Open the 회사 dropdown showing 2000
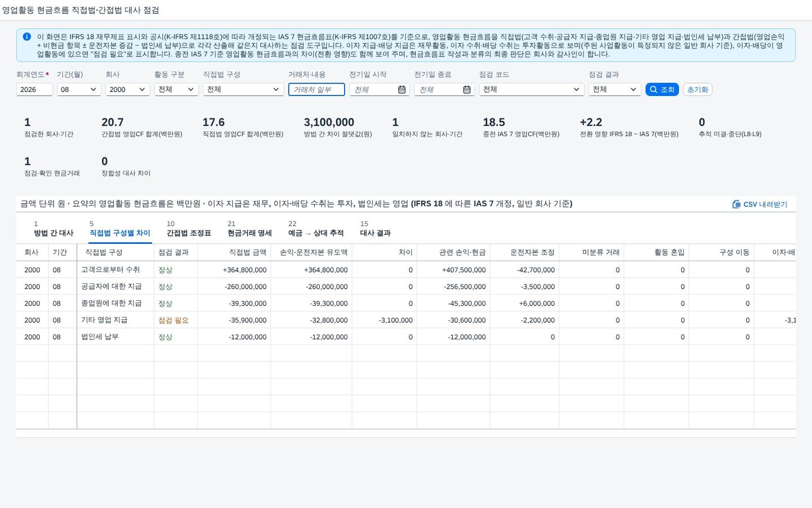This screenshot has width=812, height=508. coord(127,89)
